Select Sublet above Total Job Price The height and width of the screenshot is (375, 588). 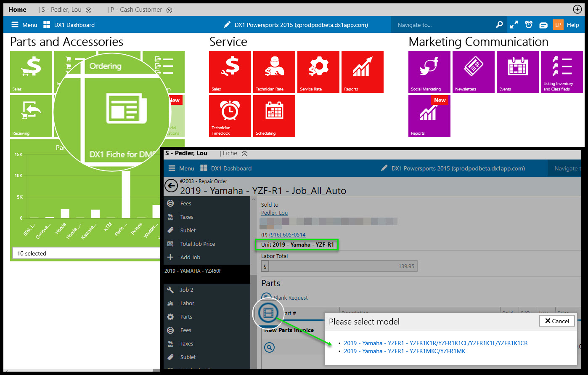click(207, 230)
